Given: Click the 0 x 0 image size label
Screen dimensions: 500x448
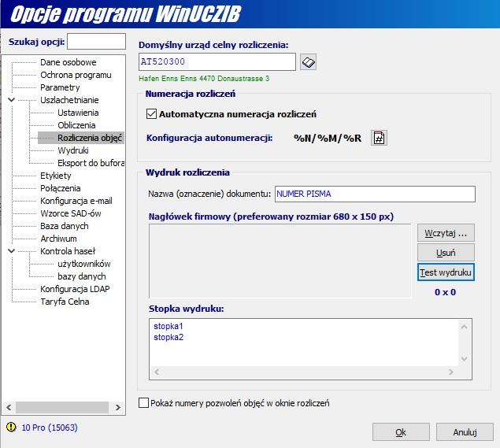Looking at the screenshot, I should click(x=445, y=292).
